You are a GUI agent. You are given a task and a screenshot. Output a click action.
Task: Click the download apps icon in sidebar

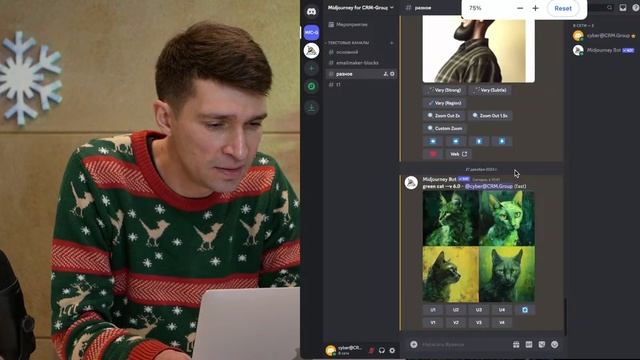point(311,108)
